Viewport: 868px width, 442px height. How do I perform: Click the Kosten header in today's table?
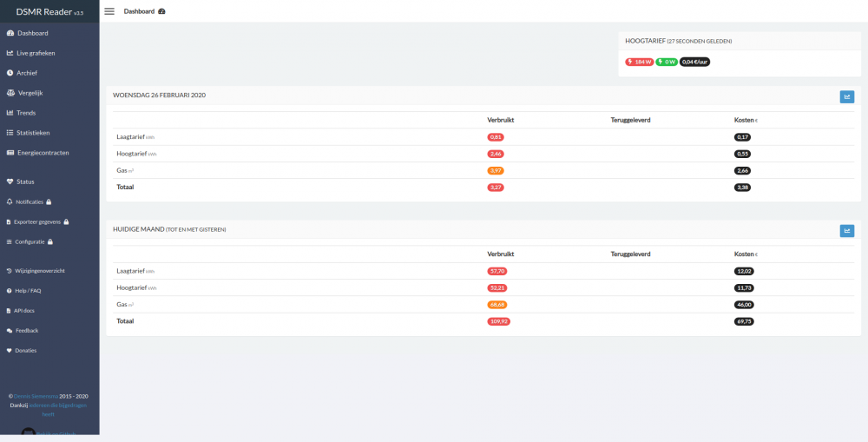pyautogui.click(x=746, y=120)
